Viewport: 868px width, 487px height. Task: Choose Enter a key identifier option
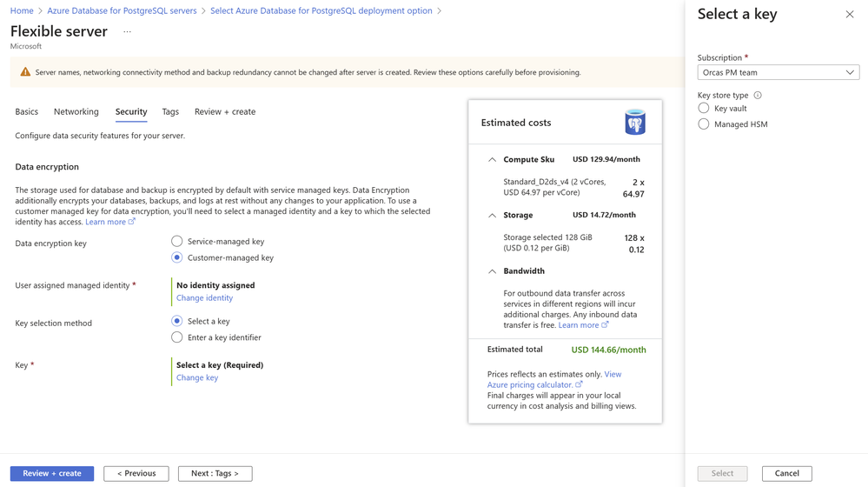pos(176,337)
